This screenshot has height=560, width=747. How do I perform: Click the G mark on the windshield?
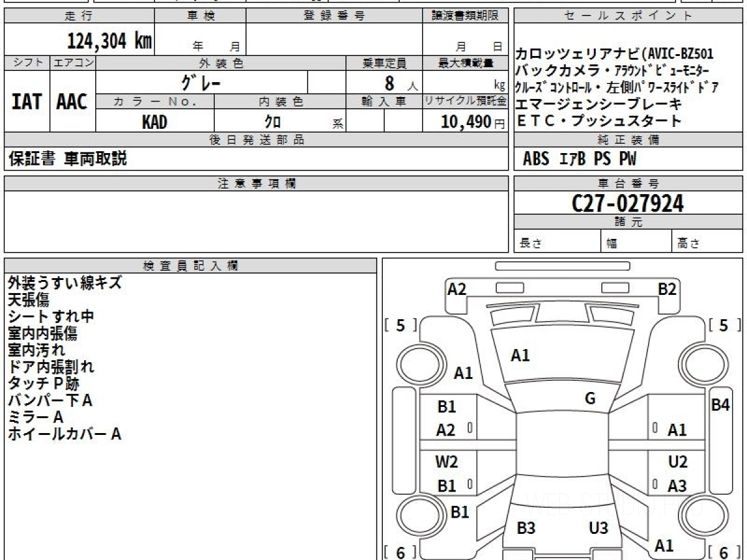(591, 399)
